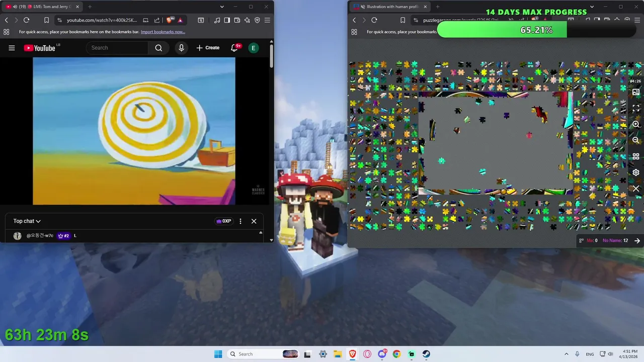Close the live chat panel
Screen dimensions: 644x362
click(x=254, y=221)
